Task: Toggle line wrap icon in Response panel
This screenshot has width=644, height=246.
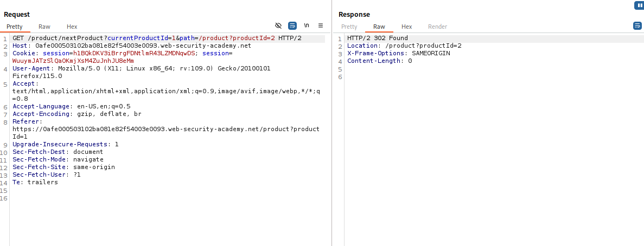Action: (x=637, y=25)
